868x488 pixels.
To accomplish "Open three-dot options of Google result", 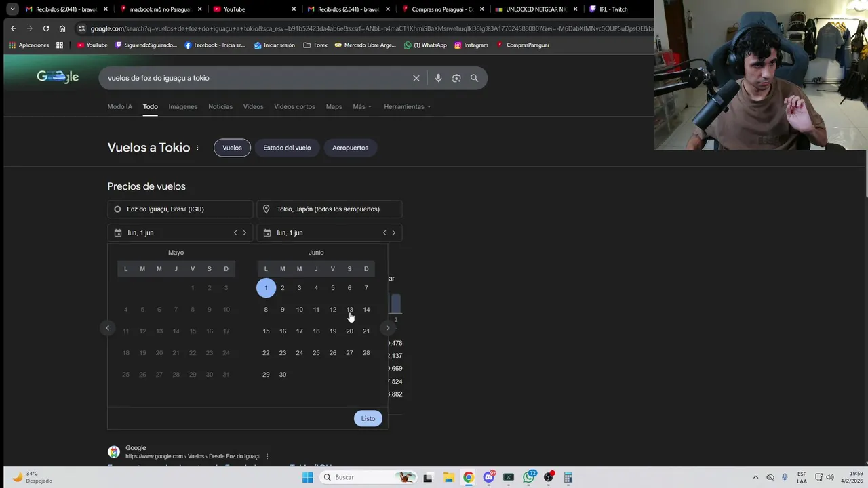I will pyautogui.click(x=267, y=457).
